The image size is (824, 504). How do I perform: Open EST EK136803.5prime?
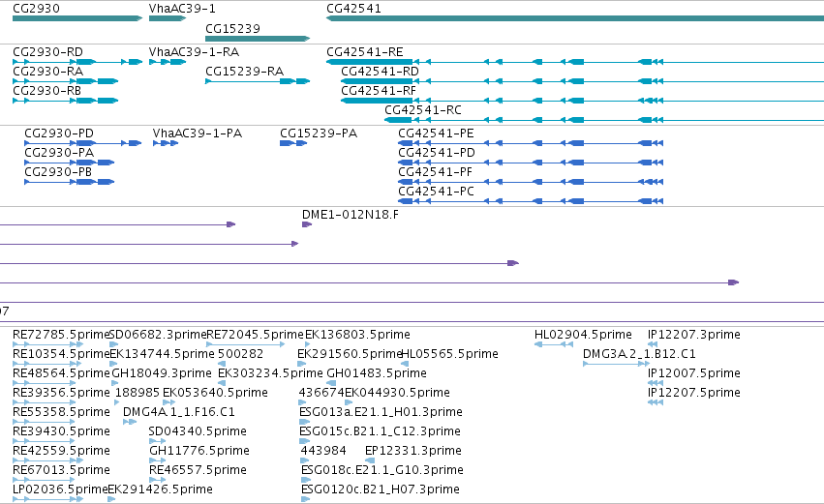[x=308, y=344]
